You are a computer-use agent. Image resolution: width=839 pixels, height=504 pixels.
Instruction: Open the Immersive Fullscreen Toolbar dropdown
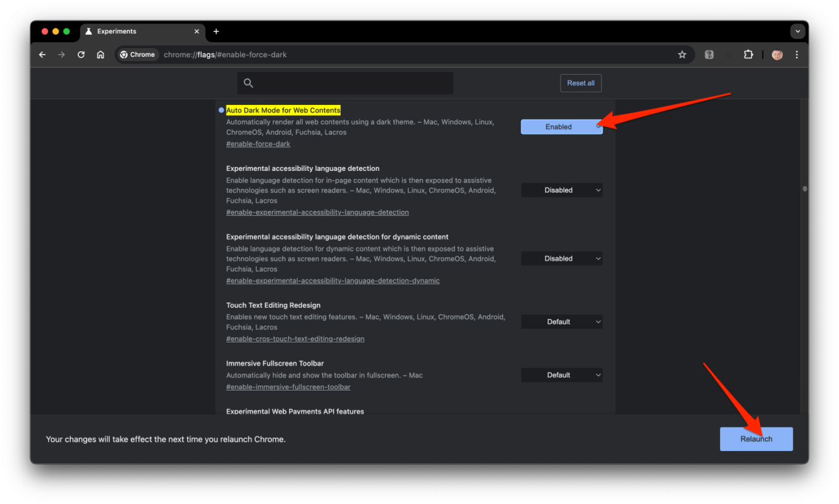point(561,375)
